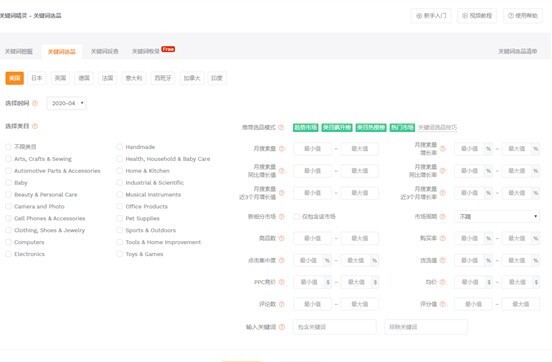Open the 关键词选品技巧 link

[438, 127]
